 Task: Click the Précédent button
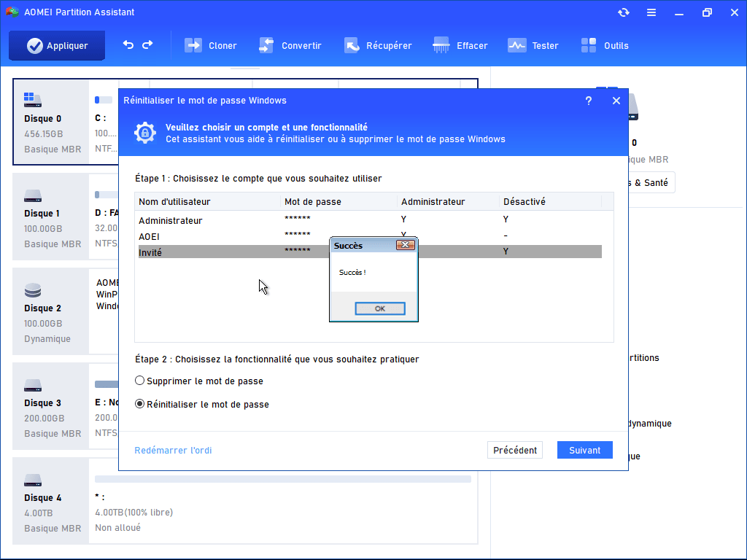(514, 451)
